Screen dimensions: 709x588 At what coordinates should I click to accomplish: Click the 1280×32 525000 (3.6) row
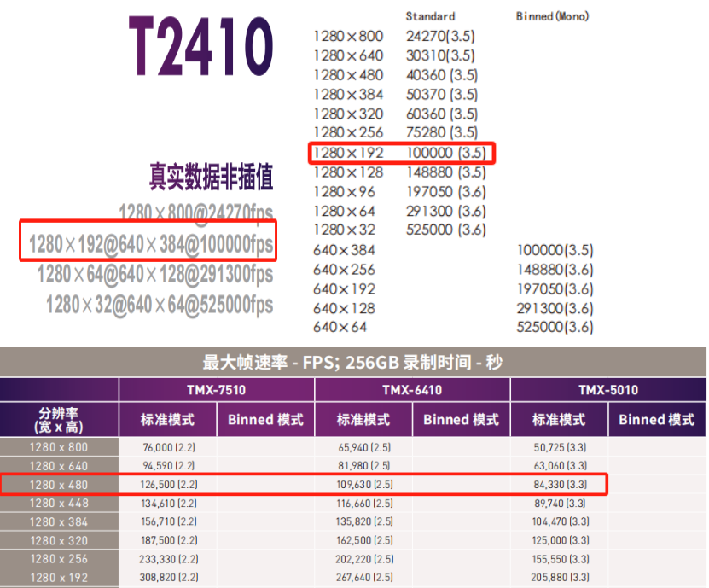coord(399,230)
